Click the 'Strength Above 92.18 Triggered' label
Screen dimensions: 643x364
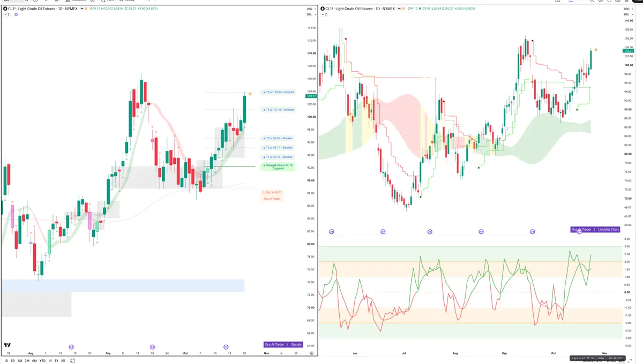pyautogui.click(x=278, y=166)
